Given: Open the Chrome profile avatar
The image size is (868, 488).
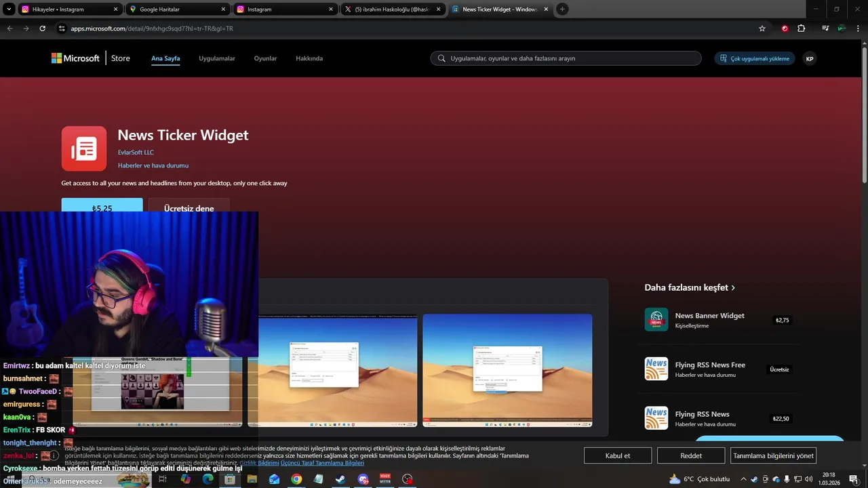Looking at the screenshot, I should click(842, 28).
